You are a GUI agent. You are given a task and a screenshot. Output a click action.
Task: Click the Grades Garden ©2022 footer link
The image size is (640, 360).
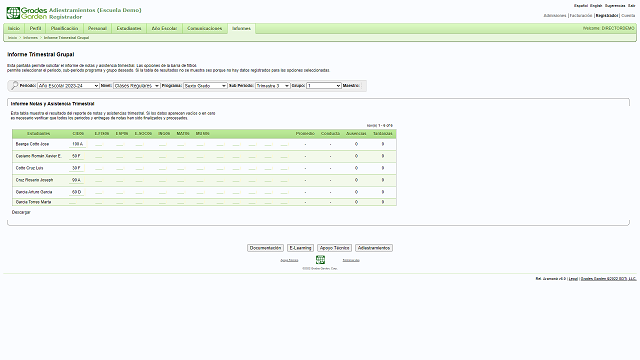[608, 279]
